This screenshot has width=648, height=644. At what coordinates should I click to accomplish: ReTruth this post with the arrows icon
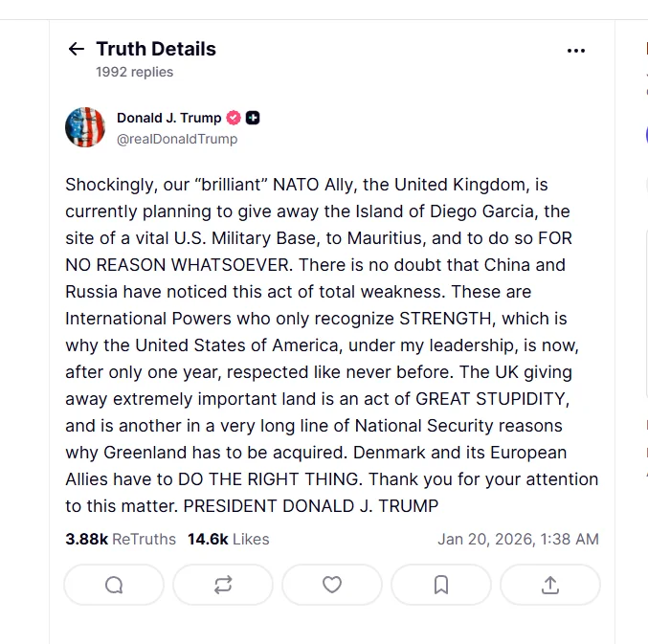223,585
